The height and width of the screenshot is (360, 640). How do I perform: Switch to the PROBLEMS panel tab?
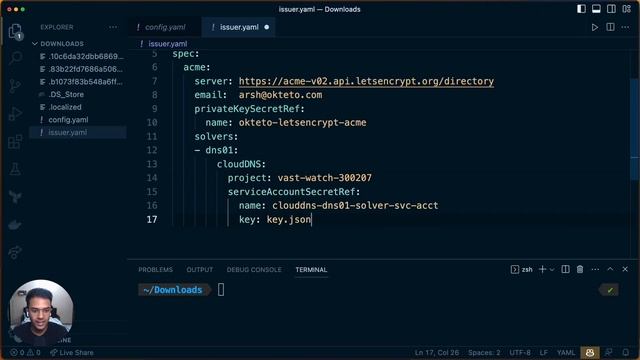point(156,270)
